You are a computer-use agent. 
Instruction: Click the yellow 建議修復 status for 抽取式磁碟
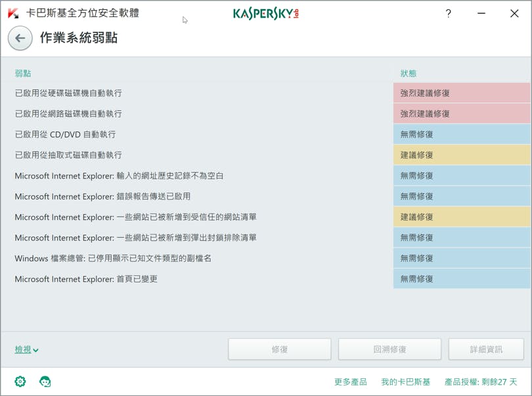(x=461, y=155)
